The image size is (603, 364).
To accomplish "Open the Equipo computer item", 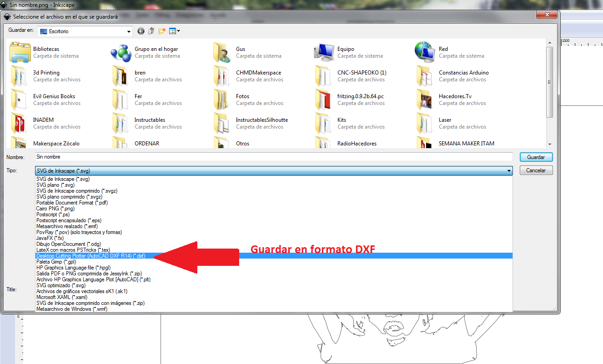I will pos(349,52).
